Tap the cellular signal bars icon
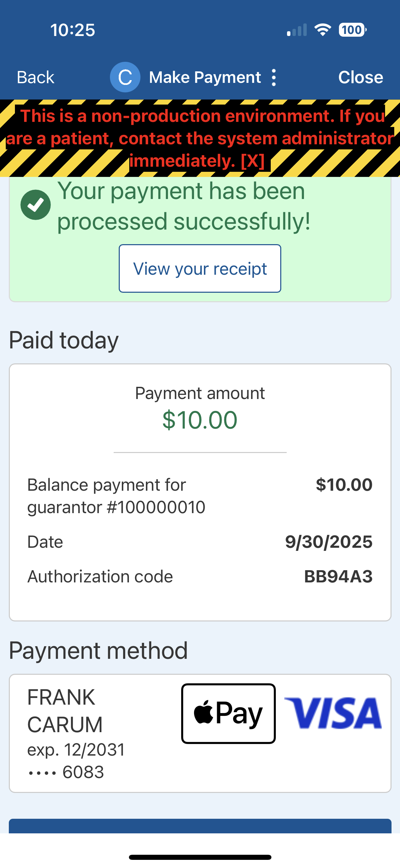The height and width of the screenshot is (868, 400). [297, 30]
